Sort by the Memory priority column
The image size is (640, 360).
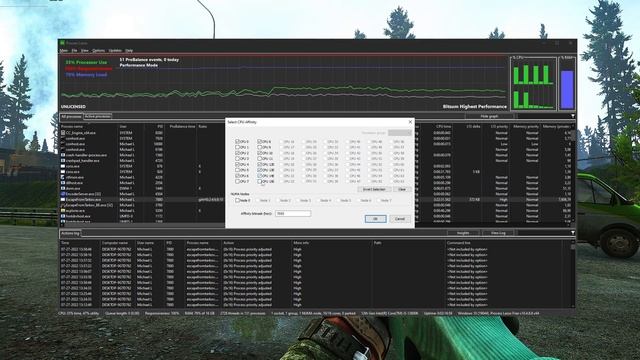point(527,127)
